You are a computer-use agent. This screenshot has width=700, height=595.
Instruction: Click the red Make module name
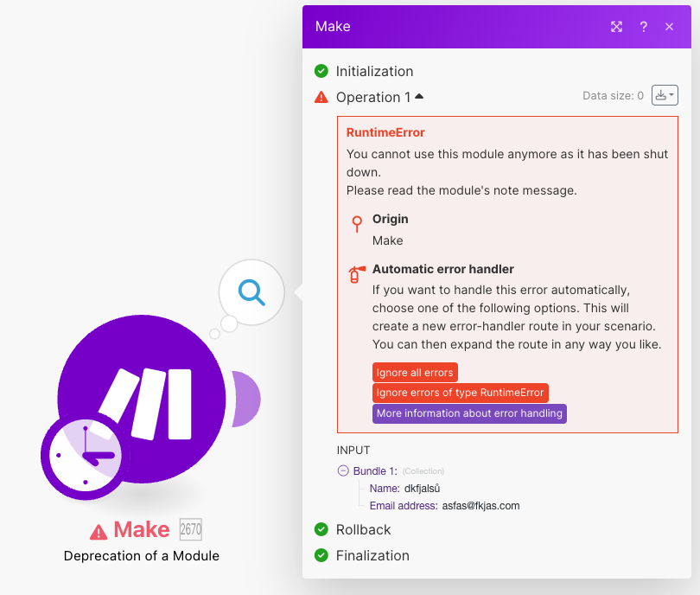pyautogui.click(x=142, y=530)
